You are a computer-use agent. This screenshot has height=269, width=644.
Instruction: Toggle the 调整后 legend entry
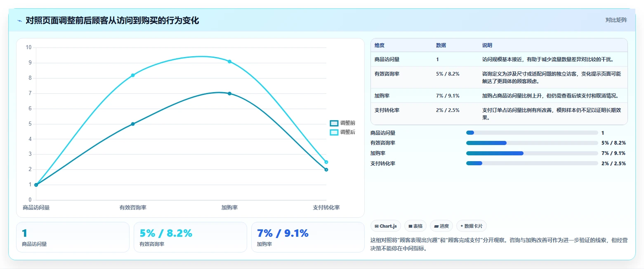[x=342, y=132]
